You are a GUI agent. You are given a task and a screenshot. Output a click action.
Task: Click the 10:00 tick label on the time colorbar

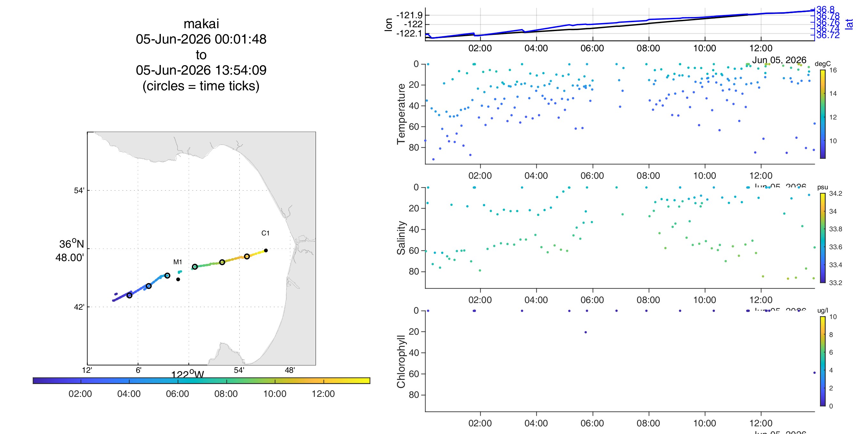click(x=275, y=394)
